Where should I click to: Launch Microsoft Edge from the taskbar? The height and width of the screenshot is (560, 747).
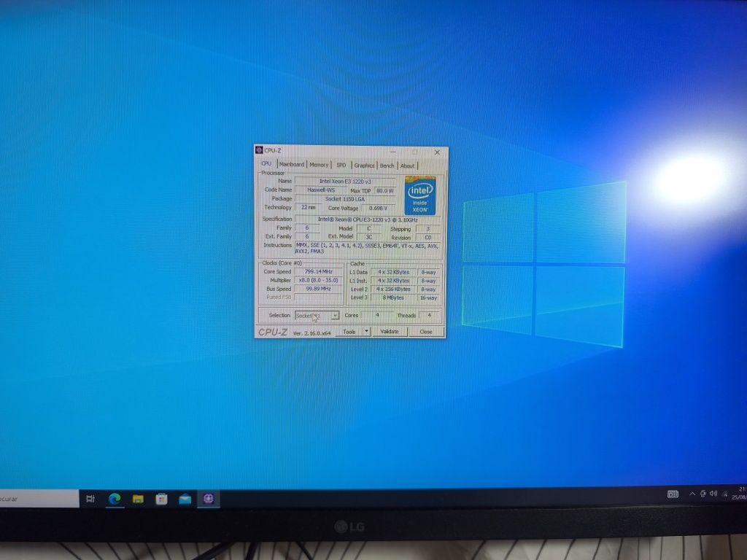115,499
